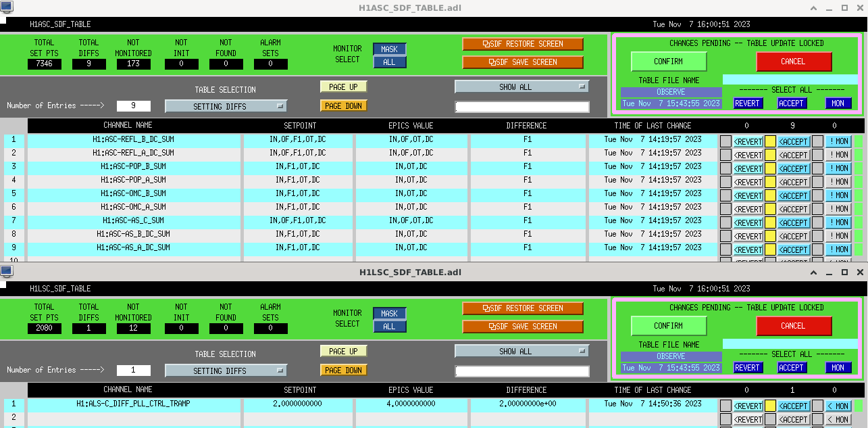868x428 pixels.
Task: Click PAGE DOWN in the ASC window
Action: tap(344, 106)
